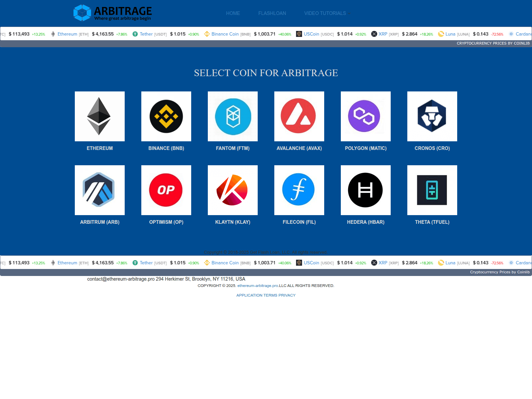Open XRP in the top price ticker
Viewport: 532px width, 399px height.
(x=383, y=34)
